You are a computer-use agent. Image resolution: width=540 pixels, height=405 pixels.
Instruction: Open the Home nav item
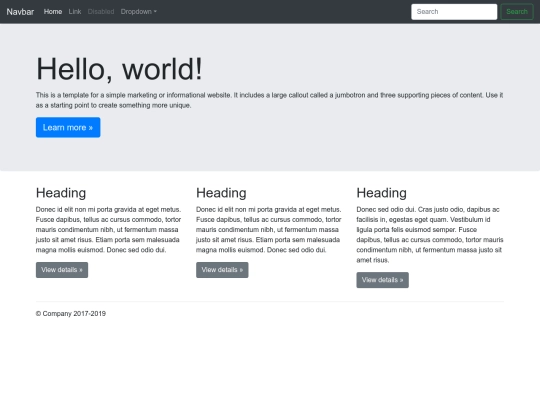(53, 12)
